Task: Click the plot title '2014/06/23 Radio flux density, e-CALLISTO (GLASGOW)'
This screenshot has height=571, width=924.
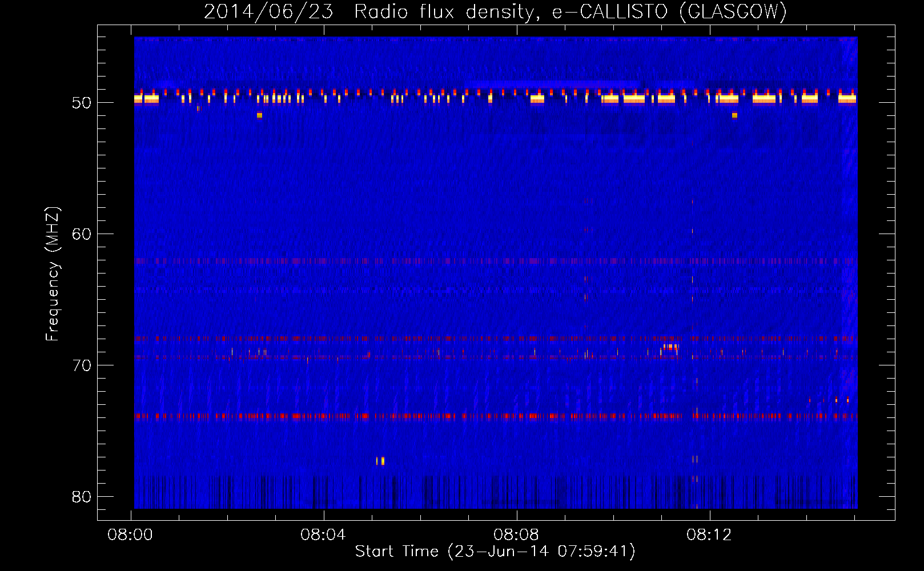Action: [495, 11]
